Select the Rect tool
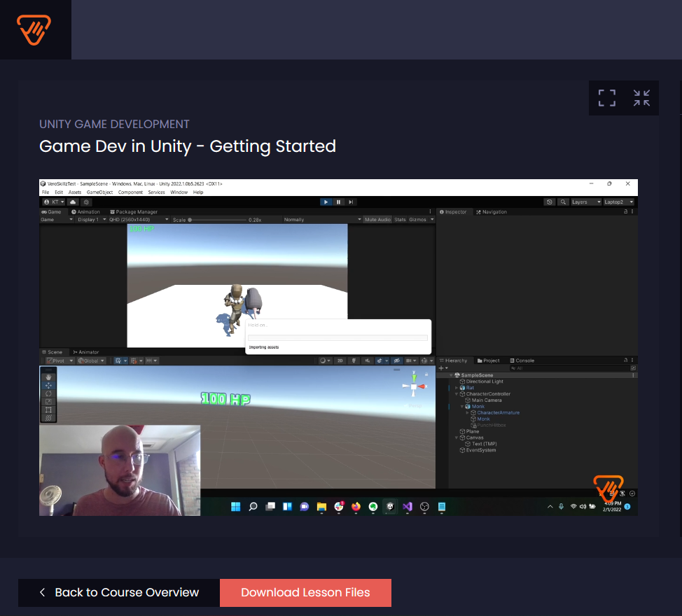 click(x=48, y=410)
